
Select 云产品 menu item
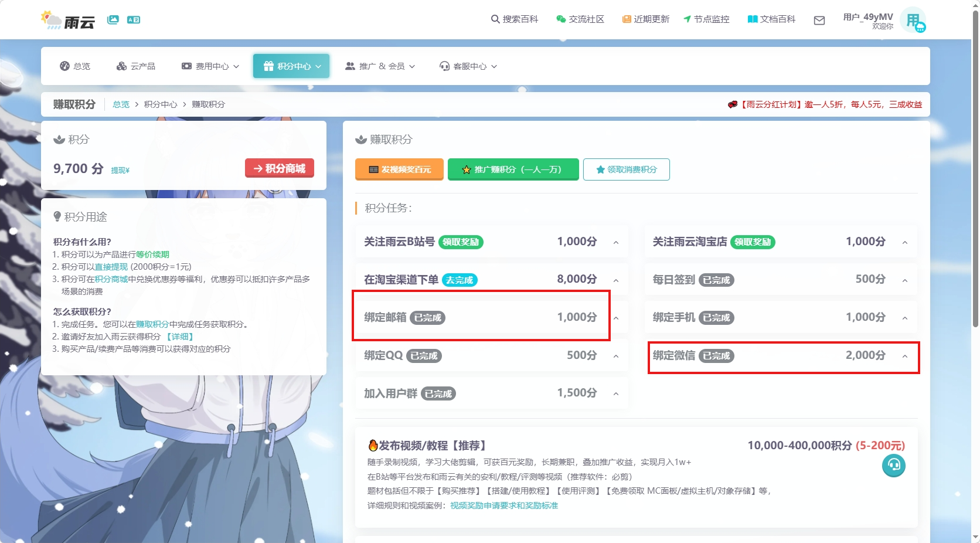tap(136, 66)
